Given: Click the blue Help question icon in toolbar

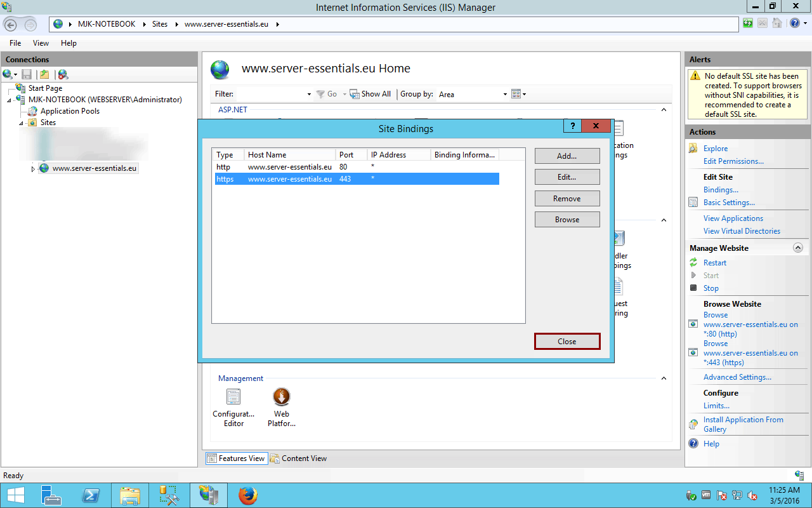Looking at the screenshot, I should [795, 23].
